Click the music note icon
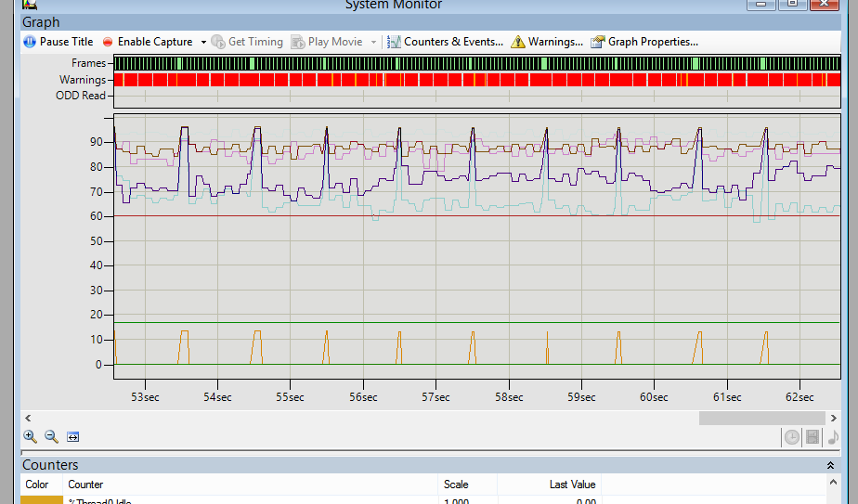The width and height of the screenshot is (858, 504). pos(832,437)
